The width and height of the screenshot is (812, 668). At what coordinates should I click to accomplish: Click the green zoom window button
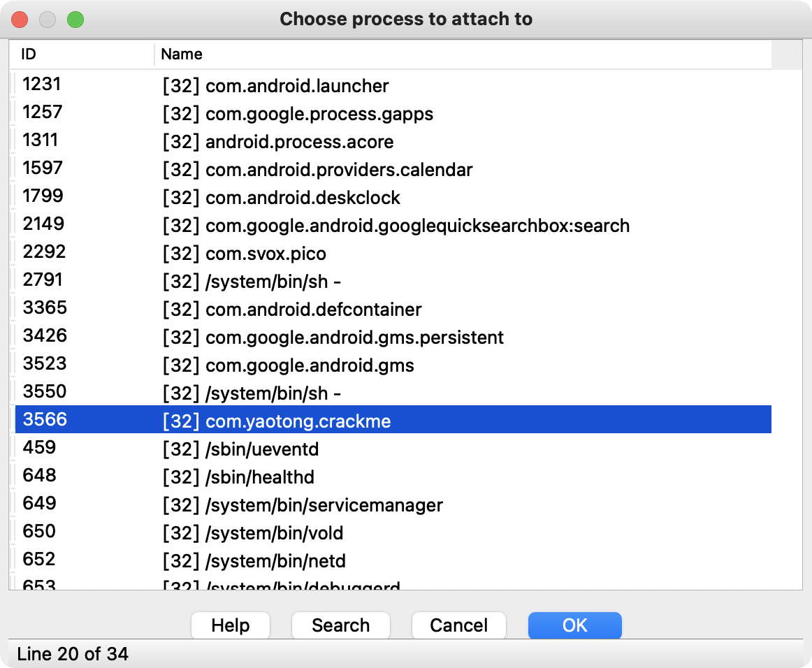coord(75,19)
